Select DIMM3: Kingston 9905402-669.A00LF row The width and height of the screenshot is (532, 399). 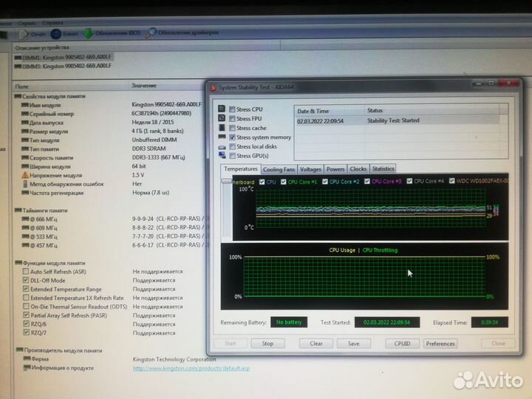pos(64,66)
